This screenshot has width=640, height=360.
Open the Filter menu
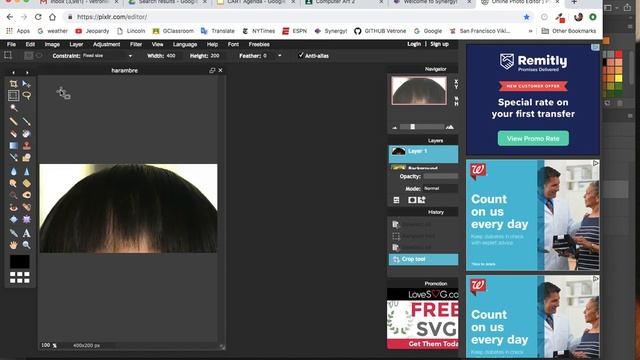point(136,44)
